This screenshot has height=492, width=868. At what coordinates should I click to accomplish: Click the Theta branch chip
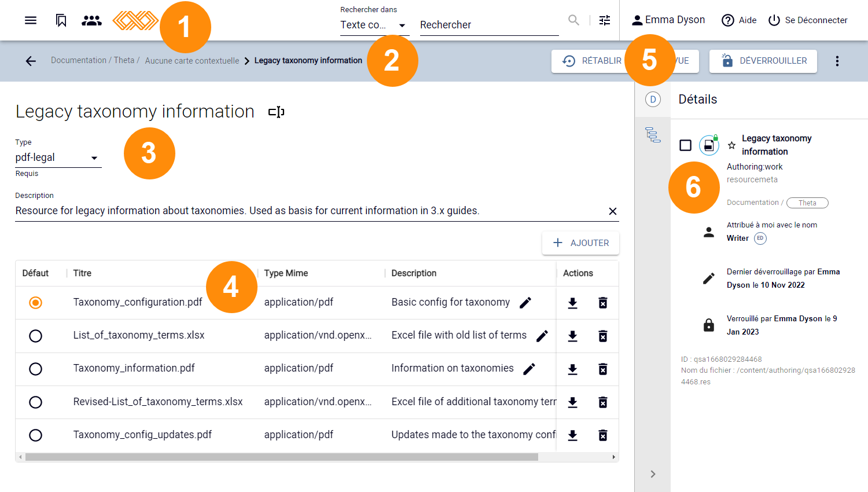pos(807,203)
